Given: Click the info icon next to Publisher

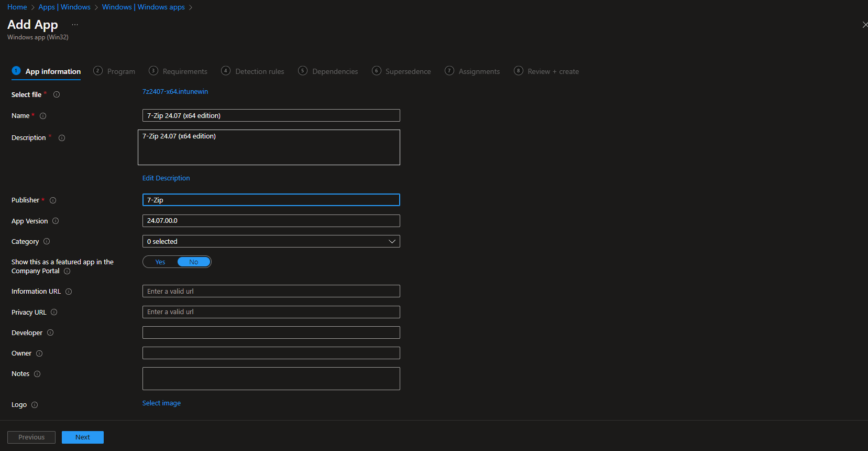Looking at the screenshot, I should point(53,200).
